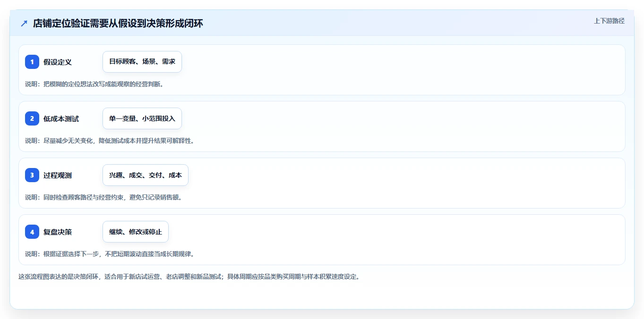Click the step 4 number badge
This screenshot has height=319, width=644.
[x=32, y=232]
